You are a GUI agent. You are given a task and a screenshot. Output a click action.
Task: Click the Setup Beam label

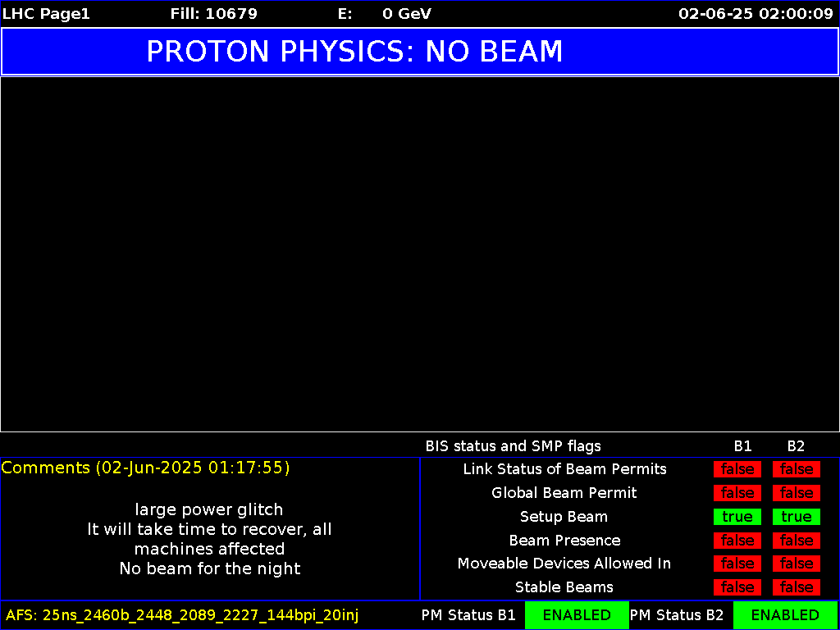tap(564, 517)
